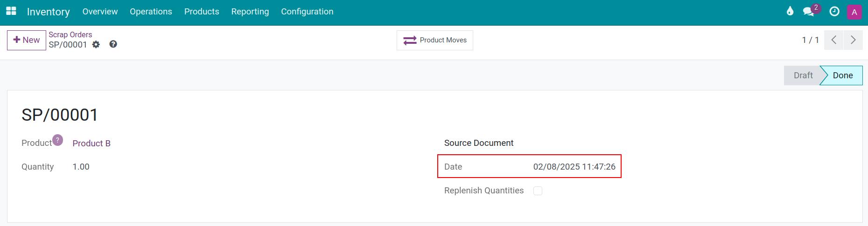This screenshot has height=226, width=868.
Task: Open the conversations chat icon
Action: point(809,12)
